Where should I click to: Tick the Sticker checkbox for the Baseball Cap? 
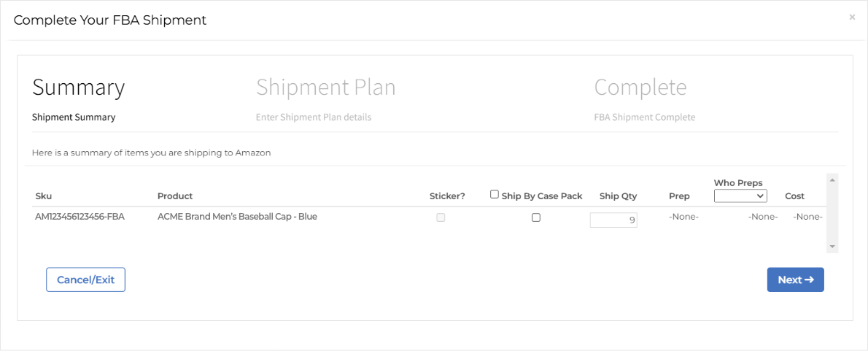(441, 217)
